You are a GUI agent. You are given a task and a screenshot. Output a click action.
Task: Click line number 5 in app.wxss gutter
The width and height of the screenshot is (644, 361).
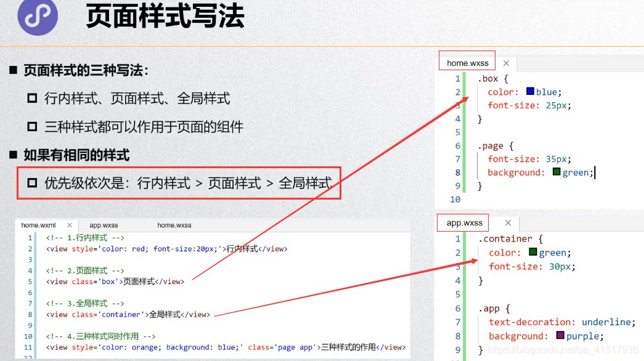457,294
